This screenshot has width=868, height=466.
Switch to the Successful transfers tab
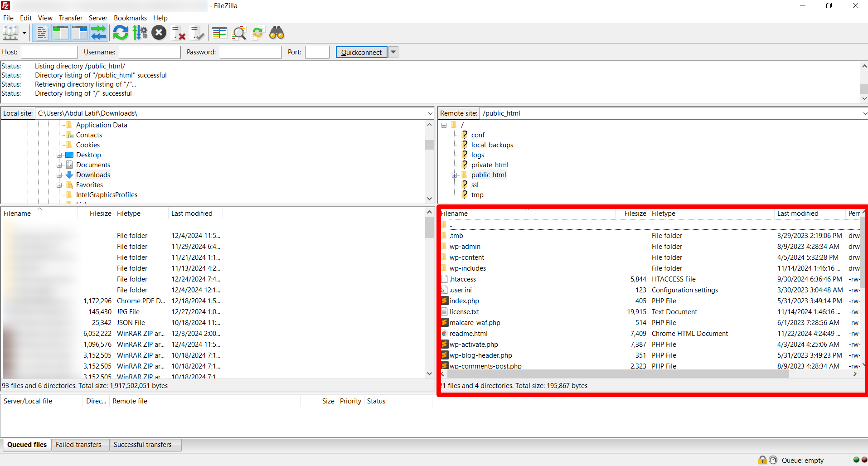pyautogui.click(x=142, y=445)
